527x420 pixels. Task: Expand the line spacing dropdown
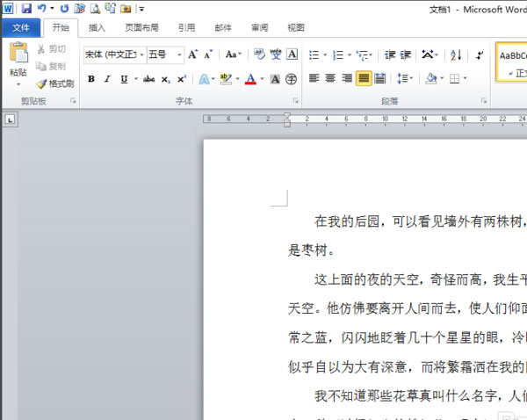[x=405, y=79]
